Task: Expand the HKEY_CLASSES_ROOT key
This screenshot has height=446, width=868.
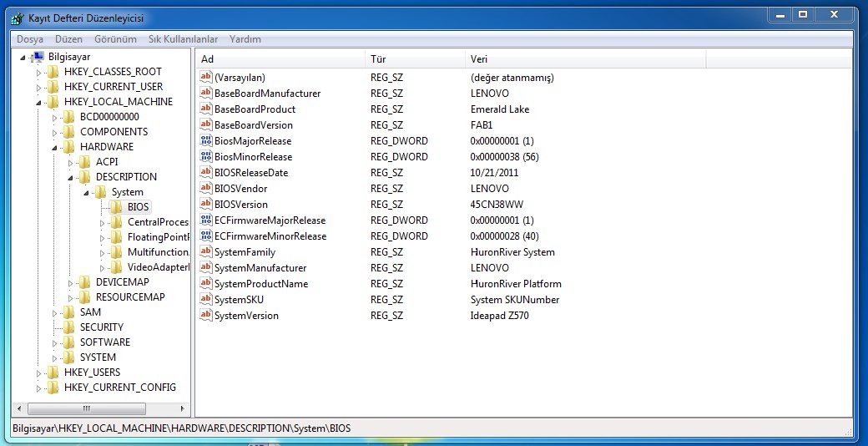Action: 38,73
